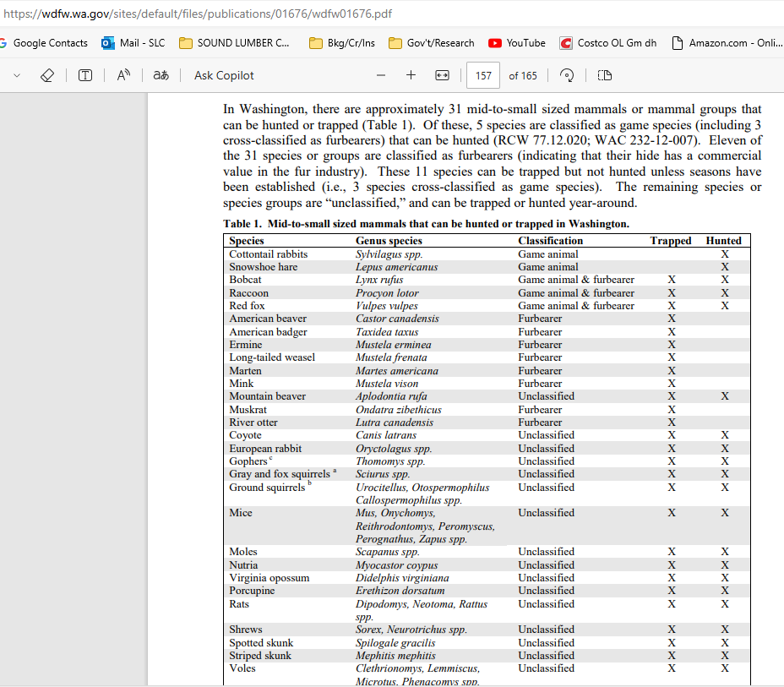Click the Ask Copilot button
The height and width of the screenshot is (687, 784).
[224, 75]
